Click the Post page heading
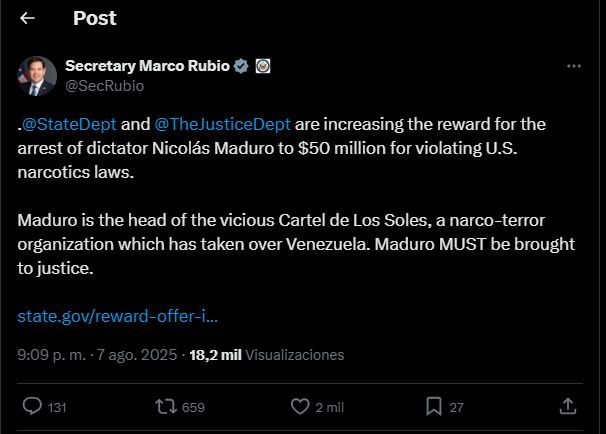Viewport: 606px width, 434px height. pos(95,18)
